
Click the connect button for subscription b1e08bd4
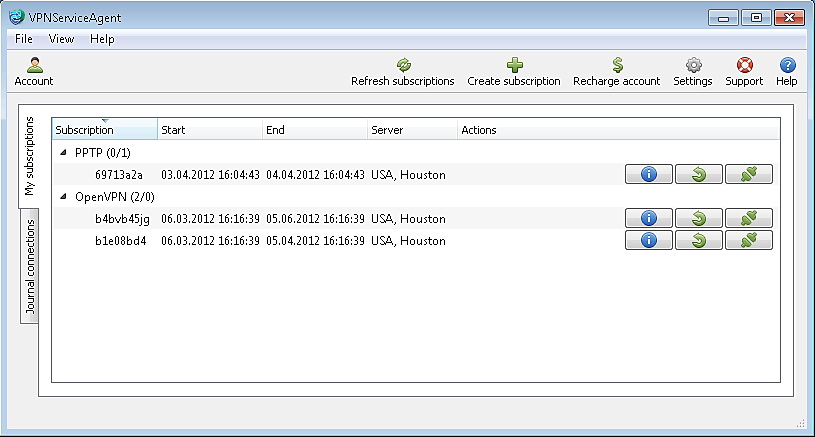pos(749,240)
